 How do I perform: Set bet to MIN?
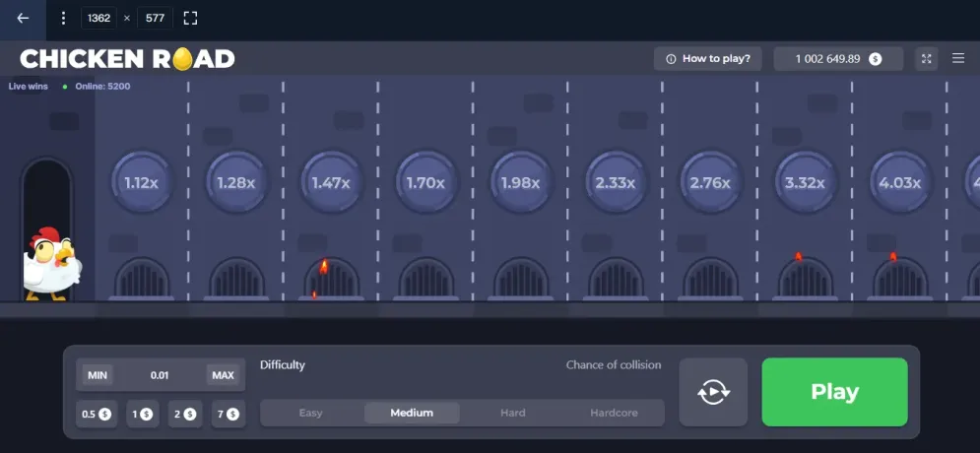(x=98, y=375)
